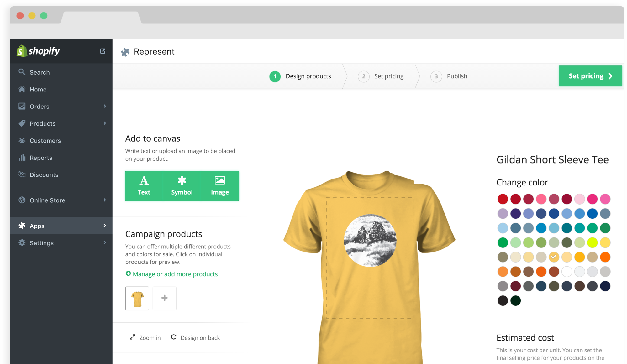The image size is (627, 364).
Task: Click Manage or add more products link
Action: pyautogui.click(x=175, y=274)
